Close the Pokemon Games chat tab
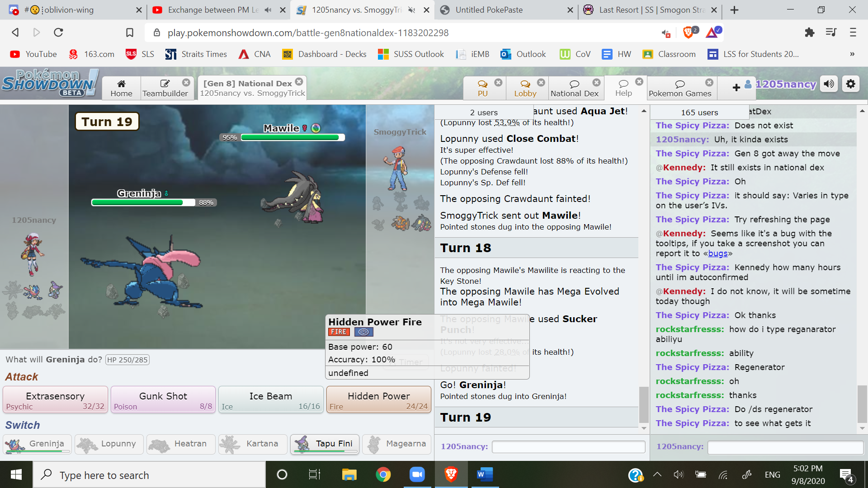Viewport: 868px width, 488px height. tap(709, 82)
